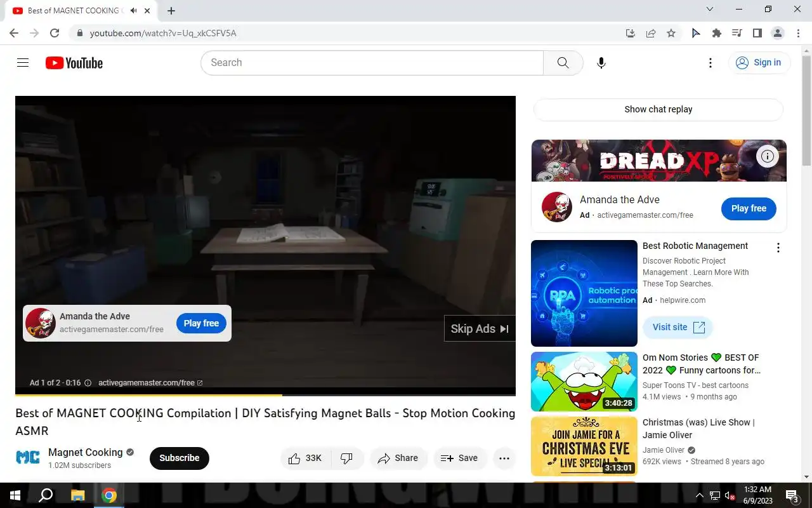Subscribe to Magnet Cooking
This screenshot has width=812, height=508.
tap(179, 458)
